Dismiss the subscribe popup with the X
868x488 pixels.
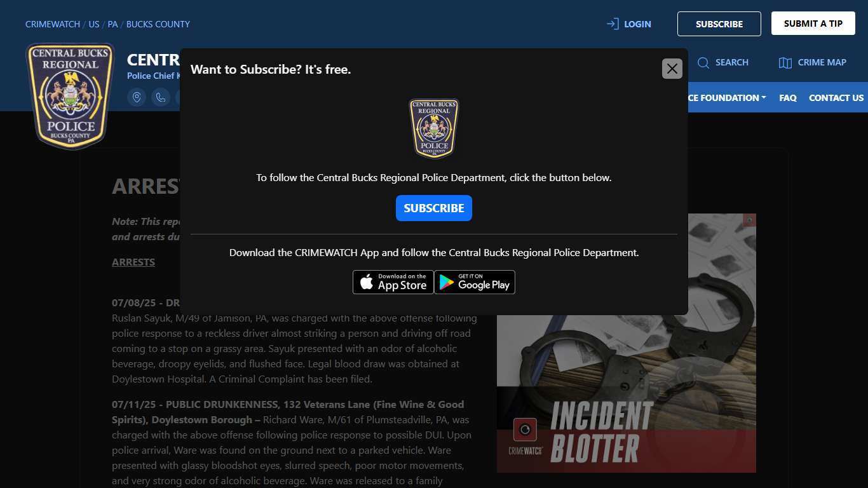tap(672, 69)
